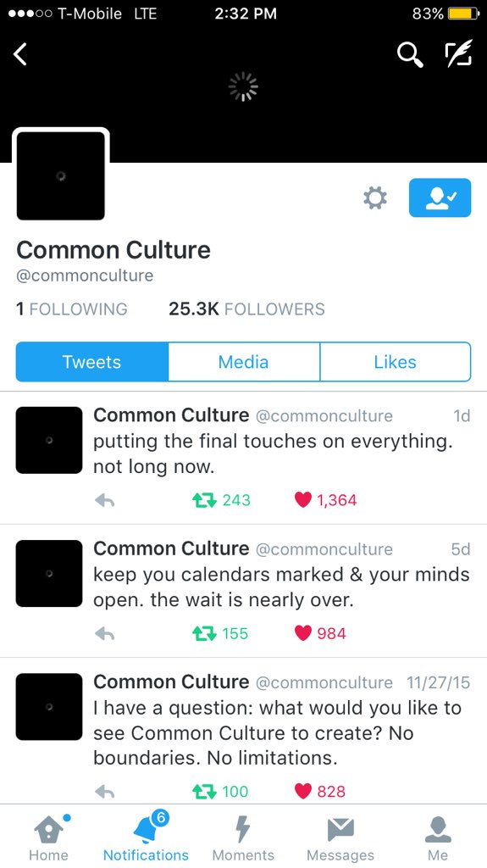
Task: Tap the back arrow in the header
Action: click(20, 55)
